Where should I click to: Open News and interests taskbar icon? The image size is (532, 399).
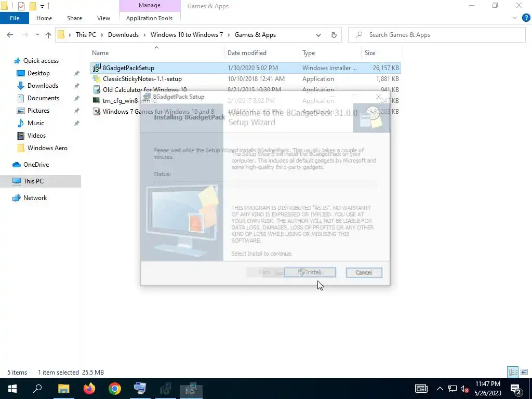pyautogui.click(x=421, y=389)
